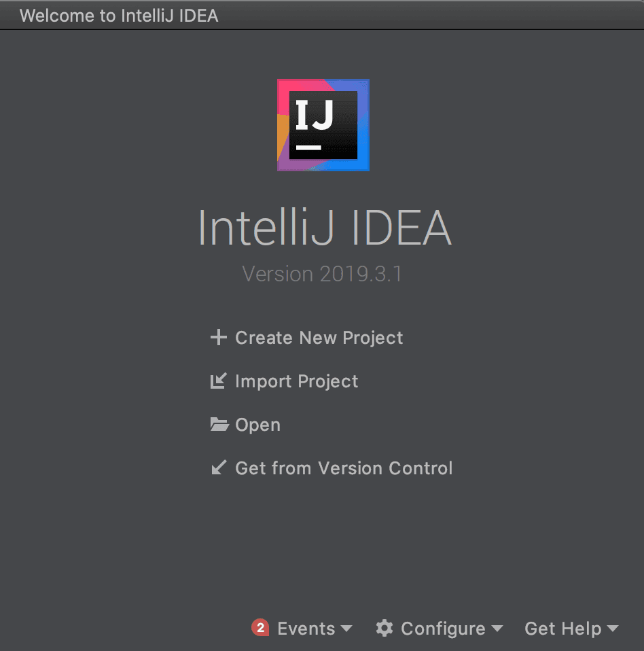This screenshot has height=651, width=644.
Task: Expand the Configure dropdown arrow
Action: coord(497,629)
